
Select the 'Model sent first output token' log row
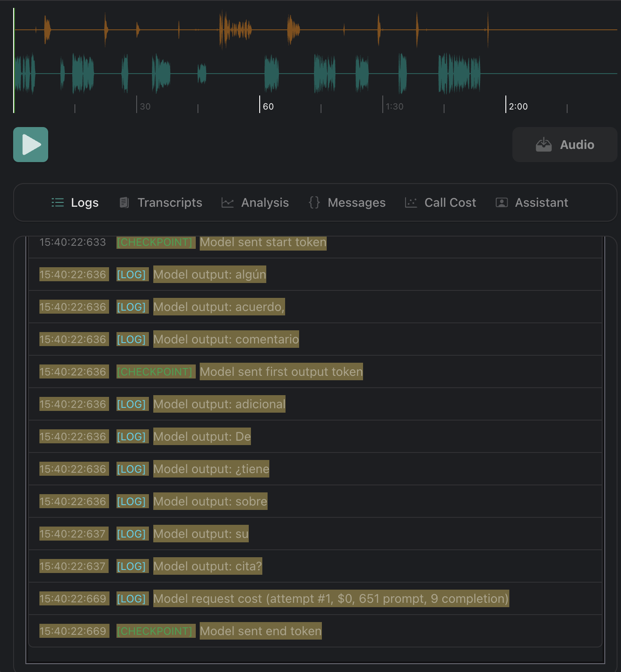click(x=281, y=371)
